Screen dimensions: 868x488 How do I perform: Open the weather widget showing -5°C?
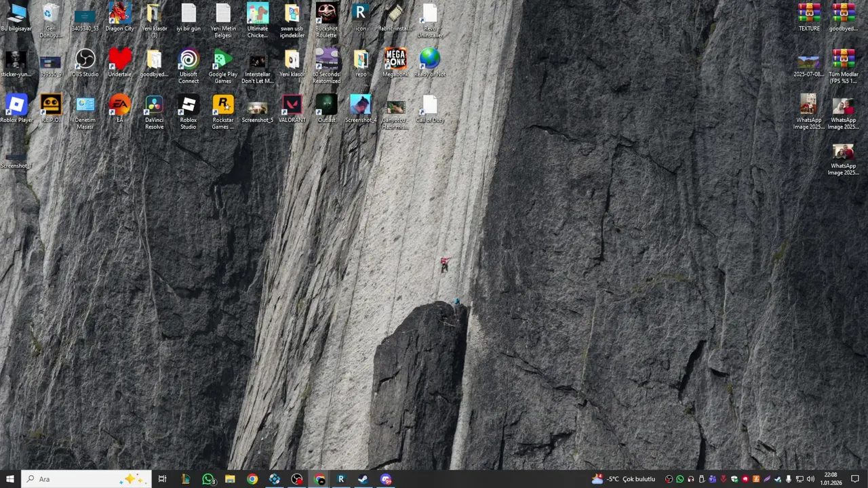tap(623, 479)
